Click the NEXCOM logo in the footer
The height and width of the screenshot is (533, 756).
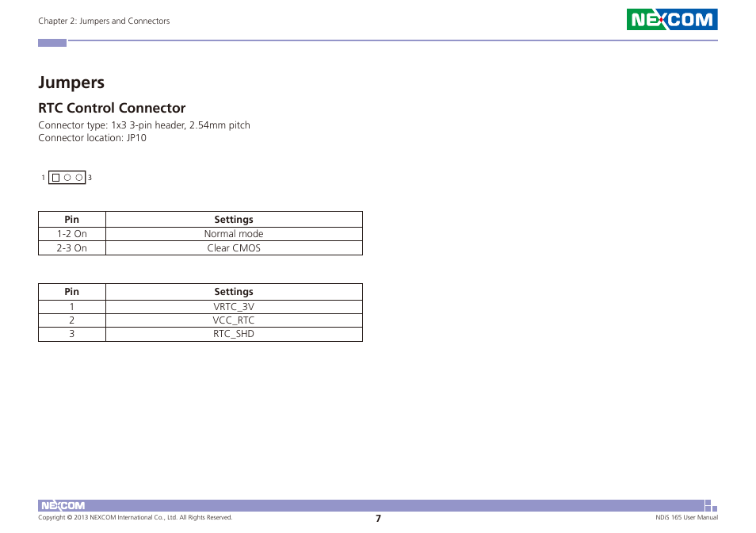[x=63, y=505]
